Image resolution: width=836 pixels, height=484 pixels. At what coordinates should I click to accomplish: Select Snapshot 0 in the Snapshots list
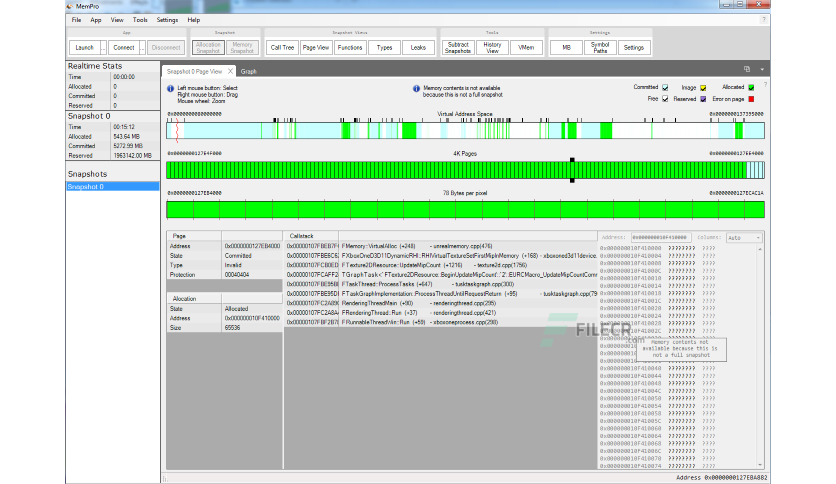[112, 187]
